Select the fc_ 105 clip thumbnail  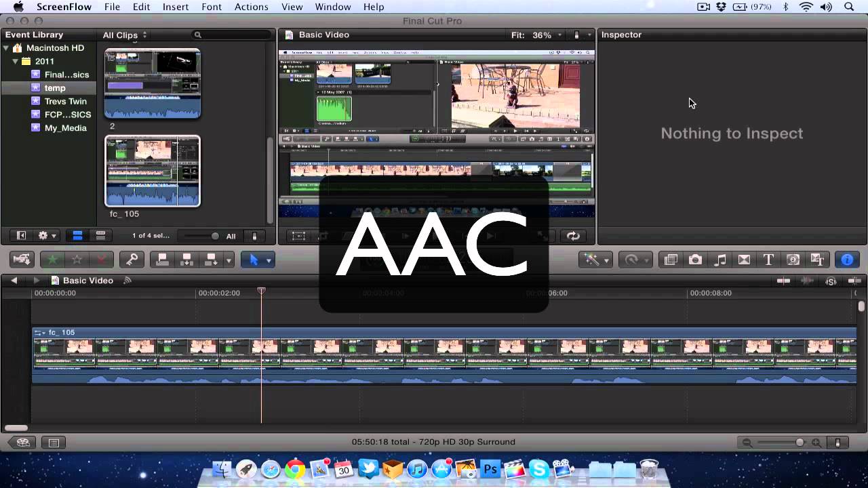tap(153, 171)
